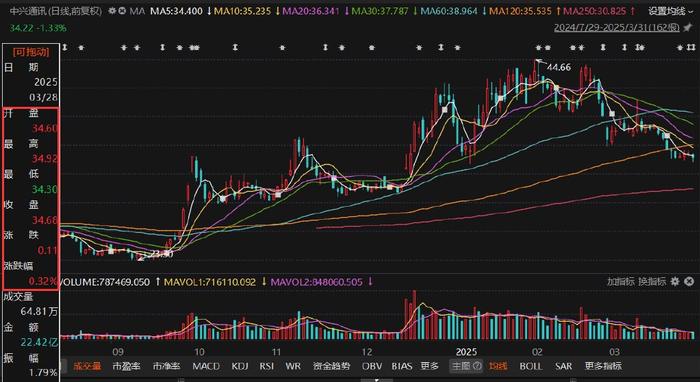The width and height of the screenshot is (700, 382).
Task: Click the MA label beside the title
Action: [x=137, y=11]
